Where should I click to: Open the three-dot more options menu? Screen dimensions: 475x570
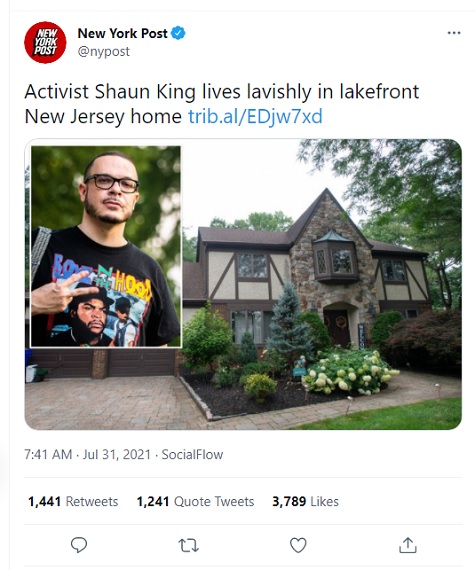point(454,33)
